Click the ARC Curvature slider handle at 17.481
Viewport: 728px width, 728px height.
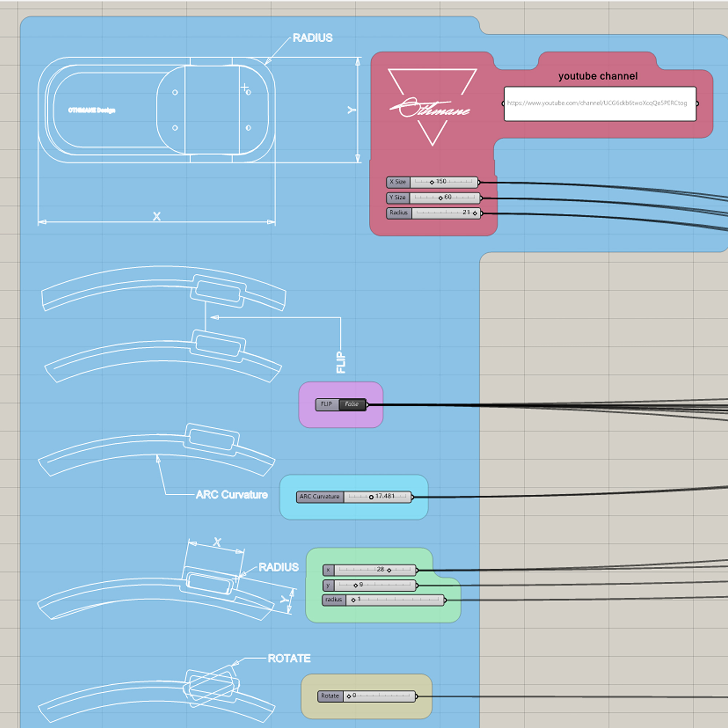[371, 497]
